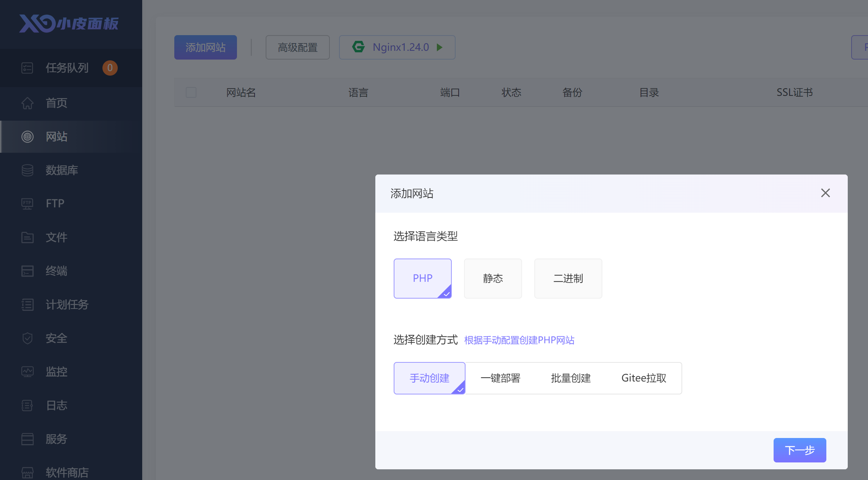
Task: Click the website globe icon
Action: click(x=27, y=137)
